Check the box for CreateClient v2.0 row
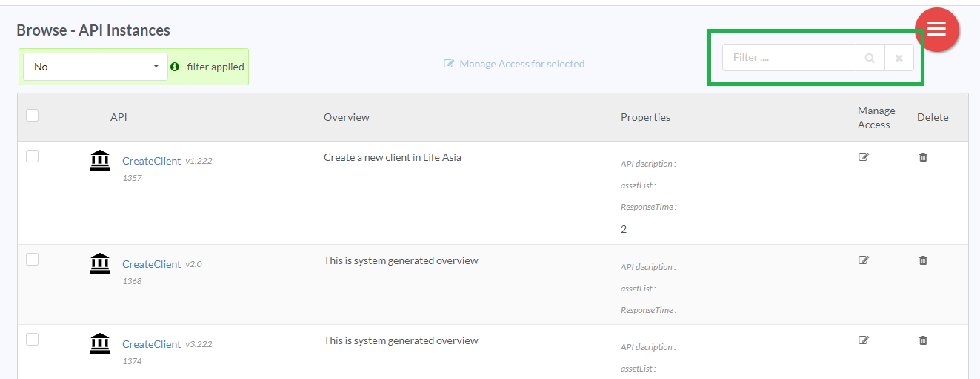This screenshot has height=379, width=980. pyautogui.click(x=32, y=259)
